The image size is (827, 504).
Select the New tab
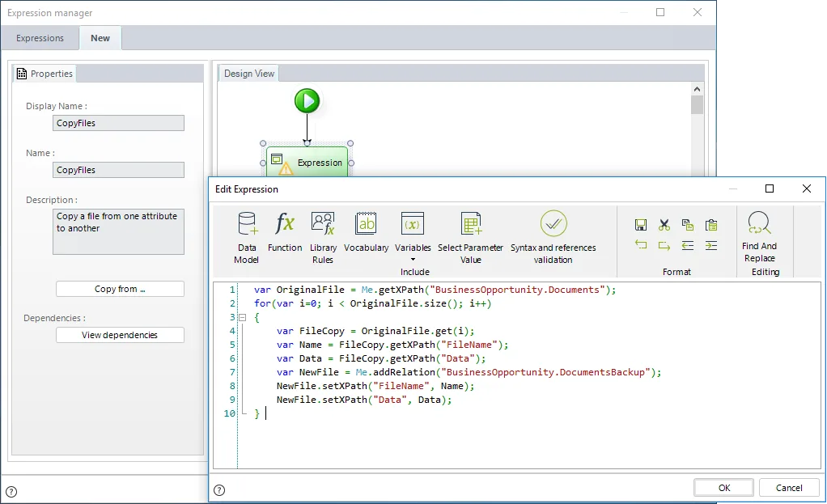click(100, 38)
